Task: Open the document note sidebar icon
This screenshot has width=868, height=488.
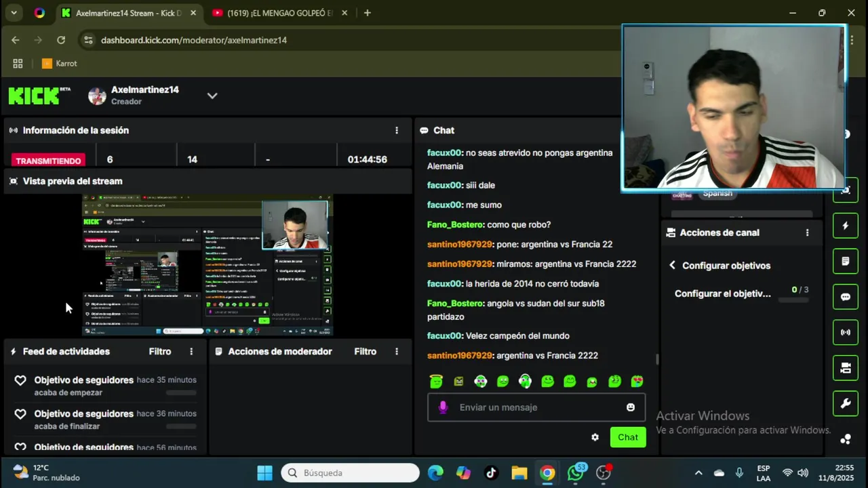Action: pos(845,261)
